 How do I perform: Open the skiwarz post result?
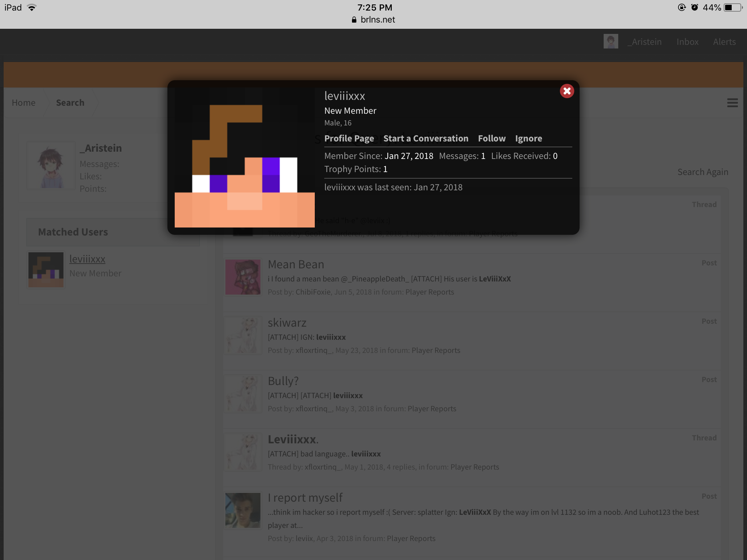point(287,323)
